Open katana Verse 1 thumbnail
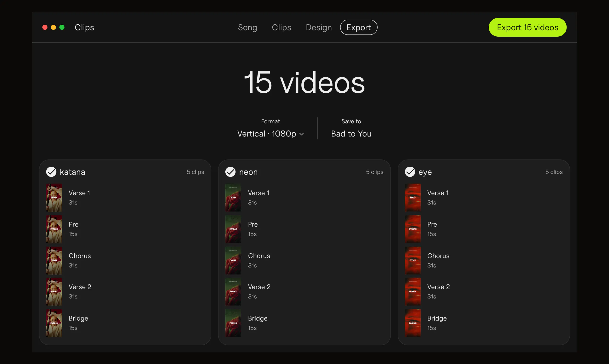The image size is (609, 364). point(54,198)
